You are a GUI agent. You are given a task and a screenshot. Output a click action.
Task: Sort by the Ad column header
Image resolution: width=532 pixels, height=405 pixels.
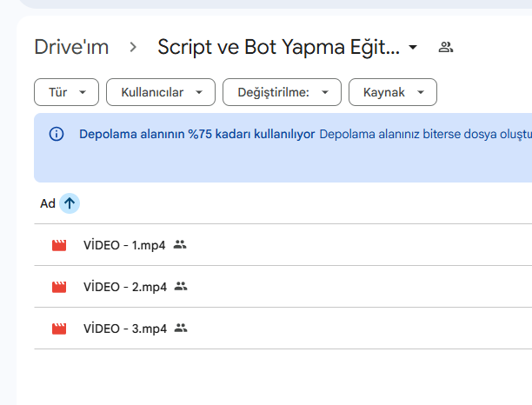(48, 203)
